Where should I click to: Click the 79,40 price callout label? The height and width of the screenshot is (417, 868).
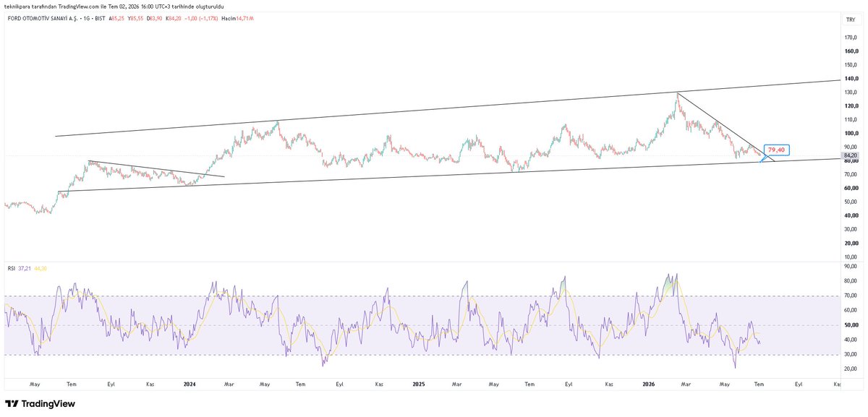coord(776,150)
